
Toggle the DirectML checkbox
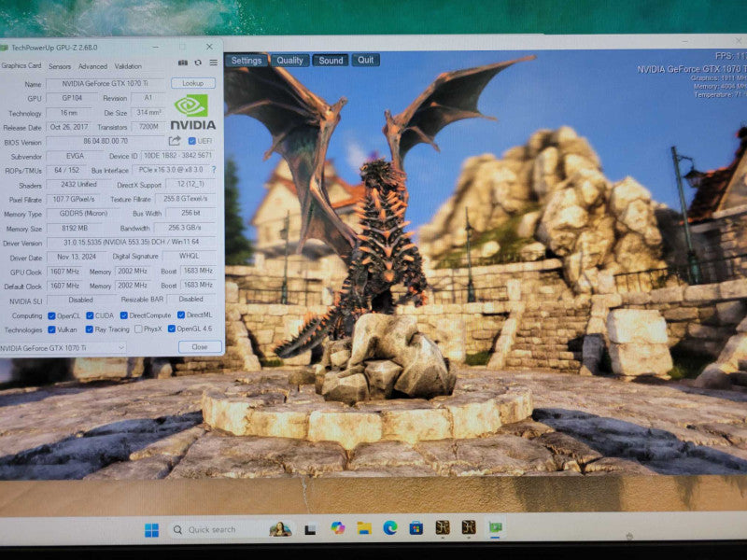tap(181, 315)
